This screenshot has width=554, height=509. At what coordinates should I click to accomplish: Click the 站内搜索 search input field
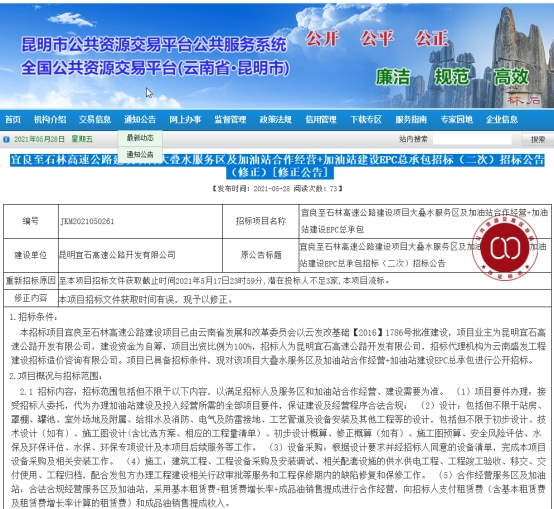(472, 139)
